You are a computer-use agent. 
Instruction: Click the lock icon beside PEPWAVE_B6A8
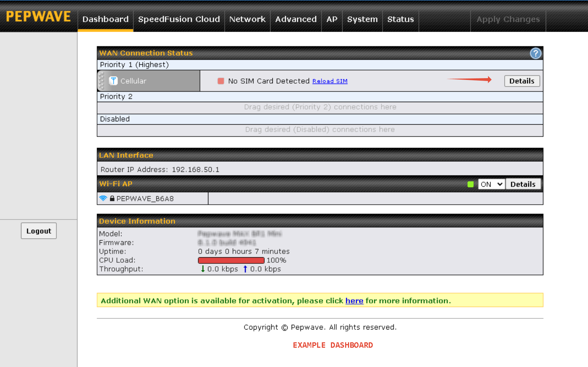pos(112,198)
